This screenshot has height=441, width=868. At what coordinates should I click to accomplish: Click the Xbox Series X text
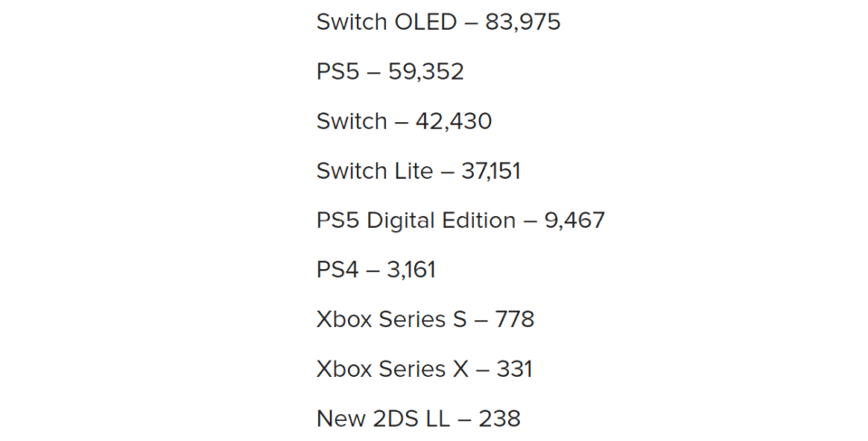click(x=393, y=370)
